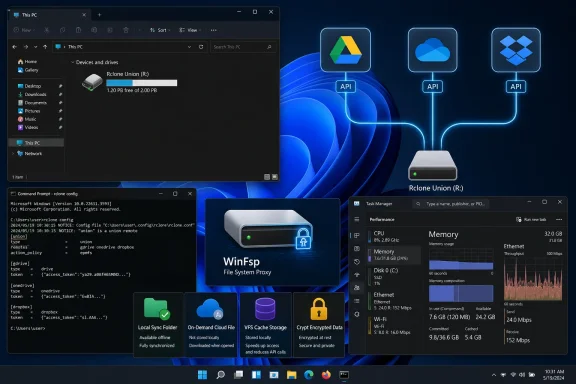Select Ethernet in Task Manager Performance list
The height and width of the screenshot is (384, 576).
point(394,301)
